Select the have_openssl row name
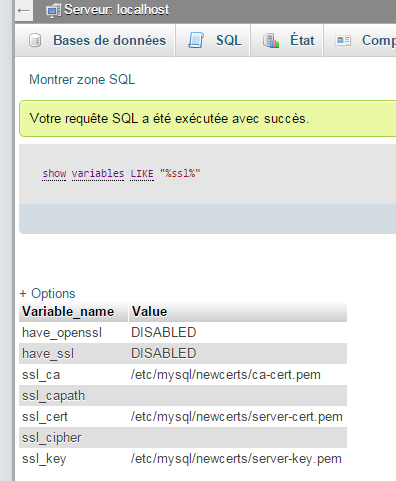The height and width of the screenshot is (481, 396). tap(62, 333)
